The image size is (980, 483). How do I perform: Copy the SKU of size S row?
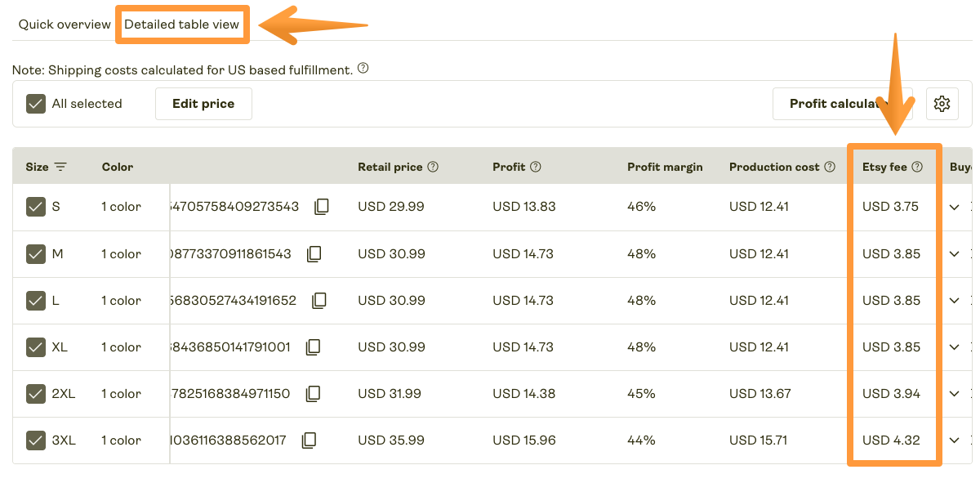[x=320, y=206]
